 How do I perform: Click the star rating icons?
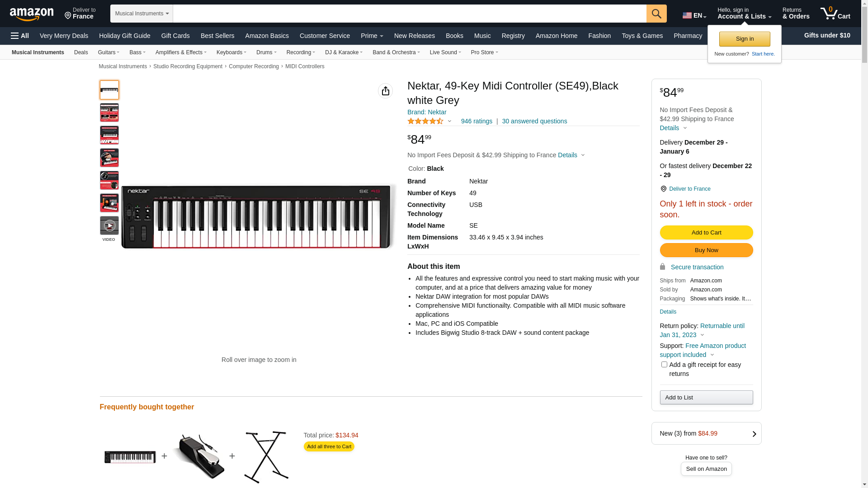(425, 121)
